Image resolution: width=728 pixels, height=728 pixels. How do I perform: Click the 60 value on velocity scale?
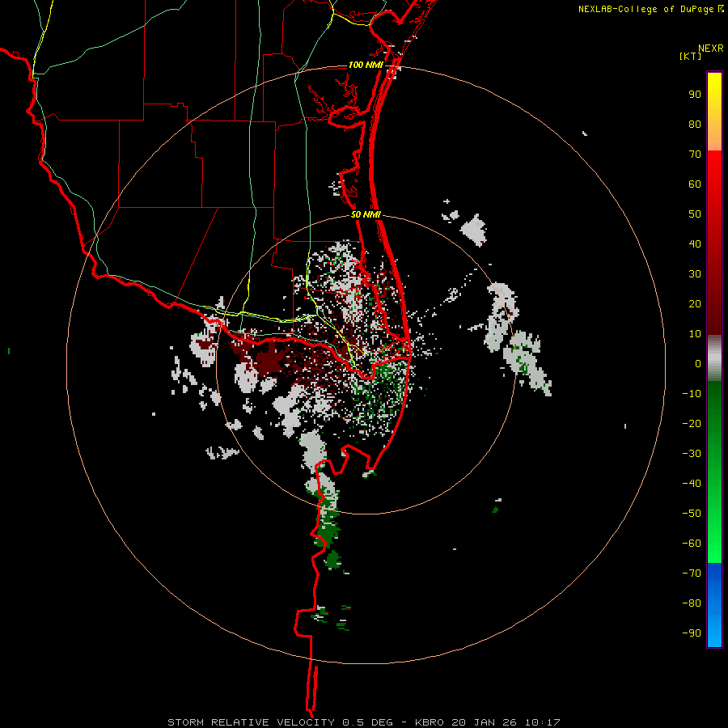click(695, 184)
